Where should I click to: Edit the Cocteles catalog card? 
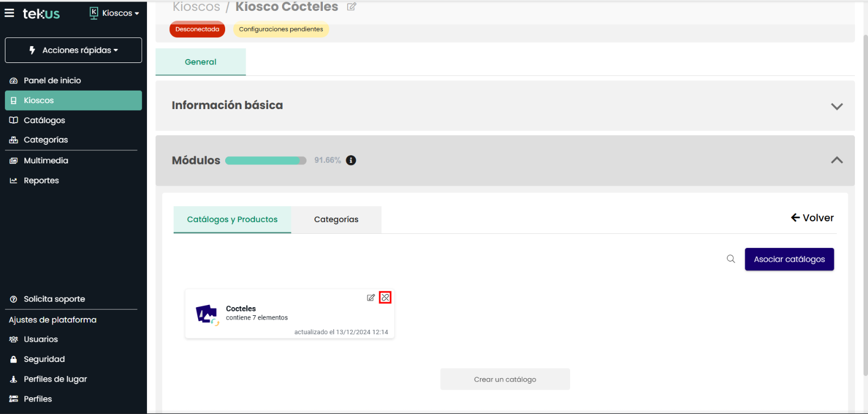point(371,297)
